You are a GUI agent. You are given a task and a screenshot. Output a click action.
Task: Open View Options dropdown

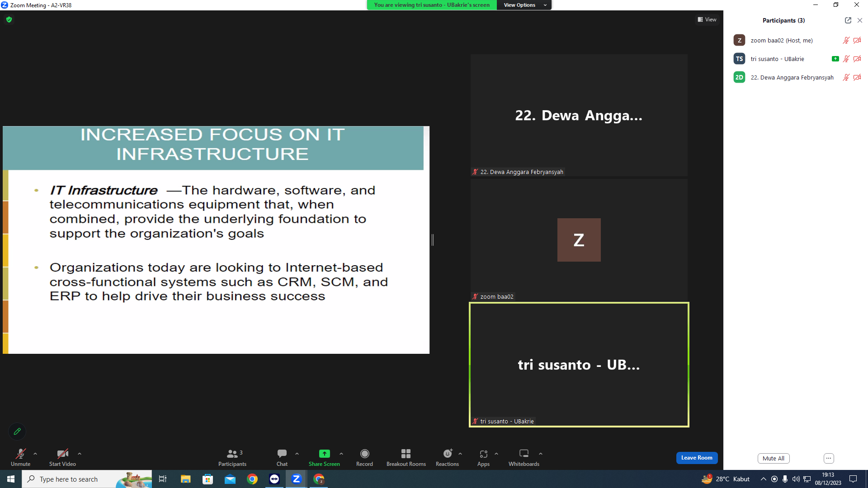[x=524, y=5]
